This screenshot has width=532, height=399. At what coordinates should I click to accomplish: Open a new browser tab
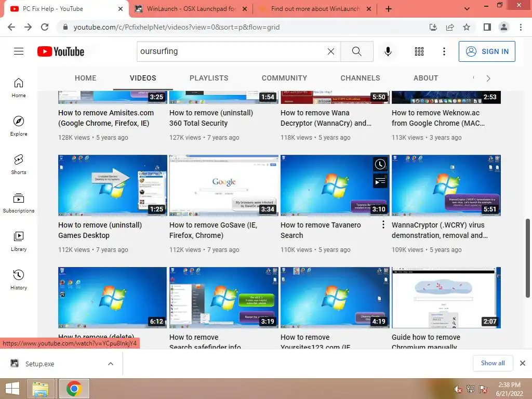(x=389, y=9)
